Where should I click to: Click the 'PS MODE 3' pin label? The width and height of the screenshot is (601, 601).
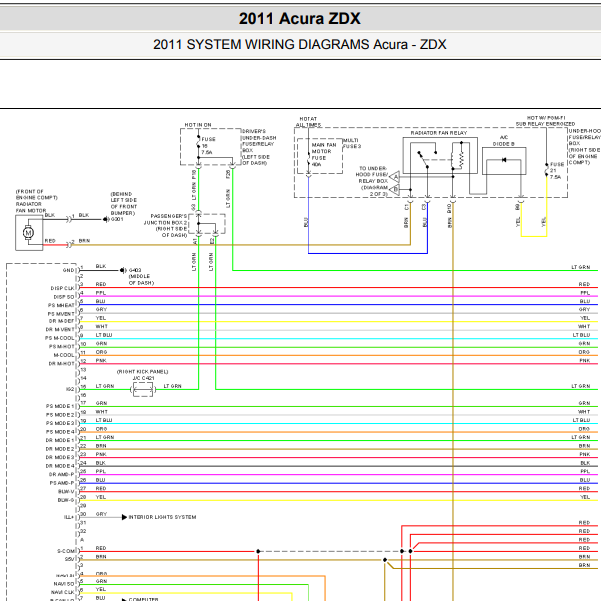click(x=60, y=424)
